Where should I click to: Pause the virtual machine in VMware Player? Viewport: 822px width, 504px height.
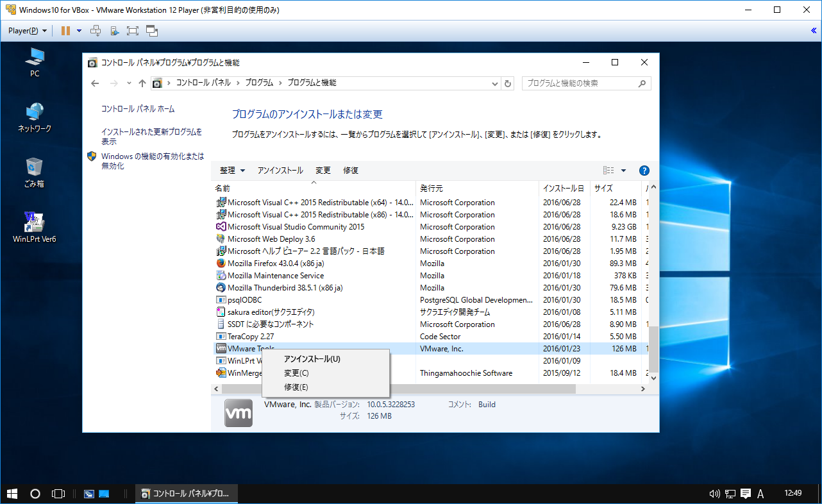(x=65, y=31)
